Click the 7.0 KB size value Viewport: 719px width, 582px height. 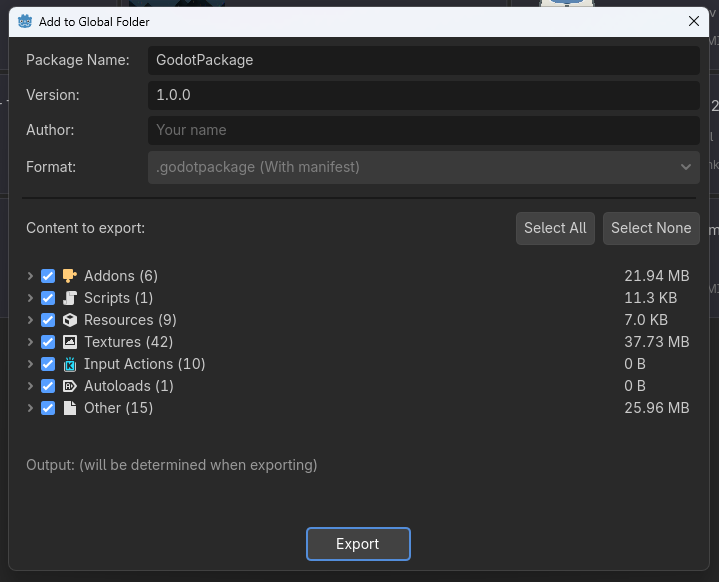(646, 320)
